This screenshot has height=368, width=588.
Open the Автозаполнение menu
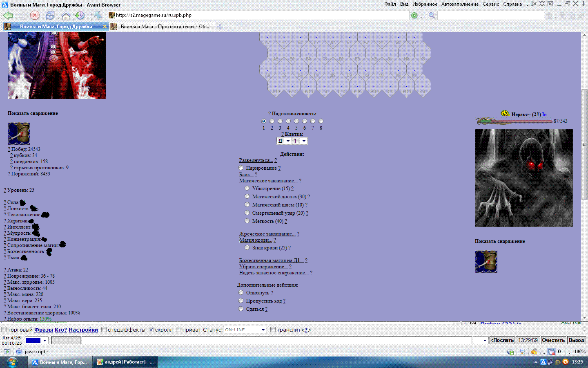tap(460, 4)
